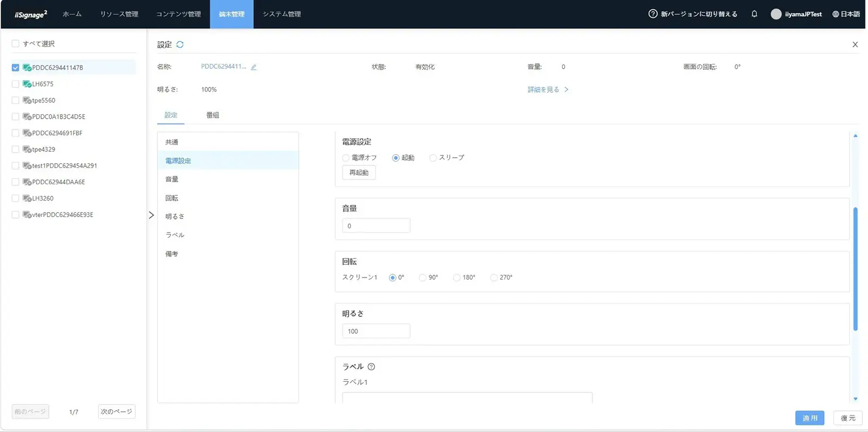The height and width of the screenshot is (432, 868).
Task: Select 明るさ in the settings list
Action: tap(228, 216)
